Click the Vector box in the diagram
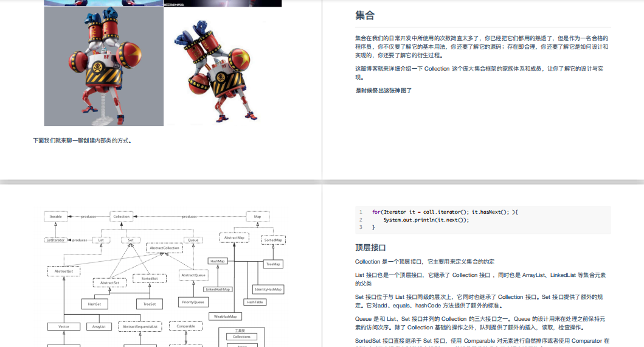The image size is (644, 347). pos(64,327)
